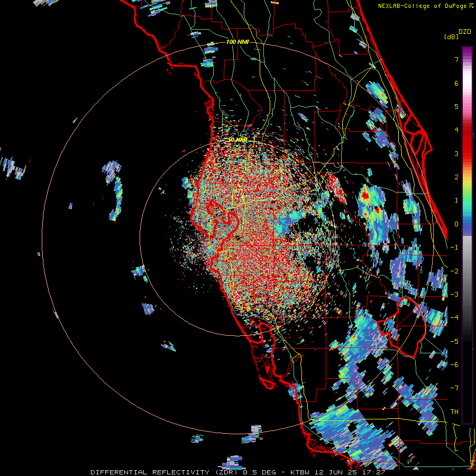Click the 50 NMI range ring label
The width and height of the screenshot is (476, 476).
(237, 140)
